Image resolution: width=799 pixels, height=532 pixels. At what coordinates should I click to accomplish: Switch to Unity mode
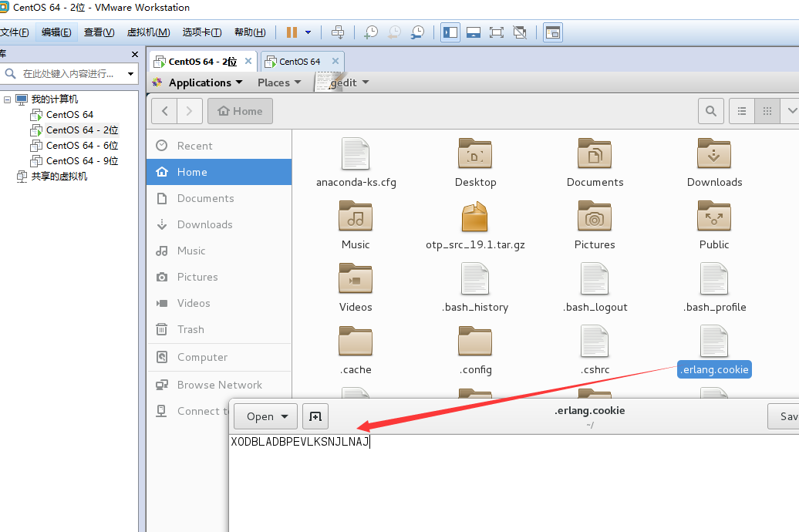(520, 32)
